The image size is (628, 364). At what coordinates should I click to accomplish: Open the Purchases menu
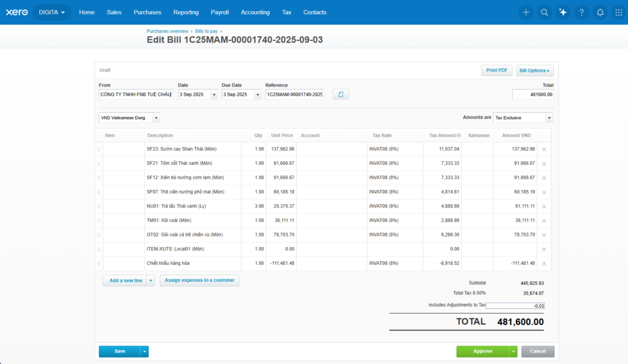click(147, 12)
